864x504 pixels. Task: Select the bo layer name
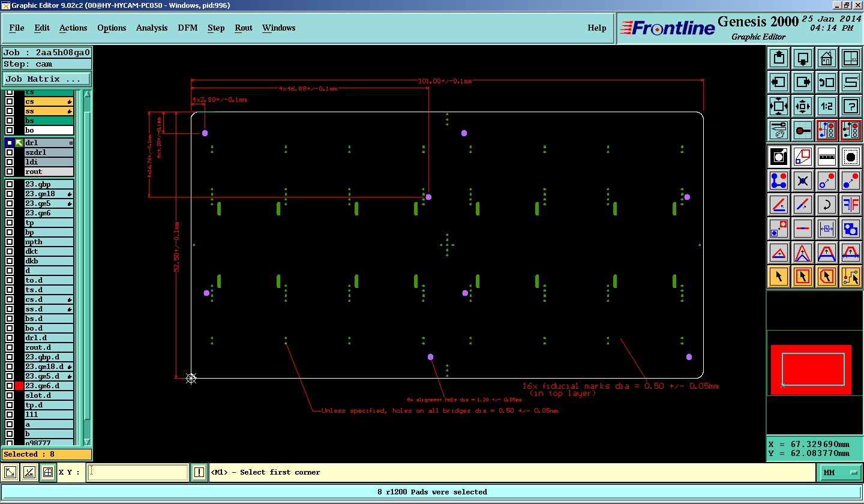click(x=49, y=130)
